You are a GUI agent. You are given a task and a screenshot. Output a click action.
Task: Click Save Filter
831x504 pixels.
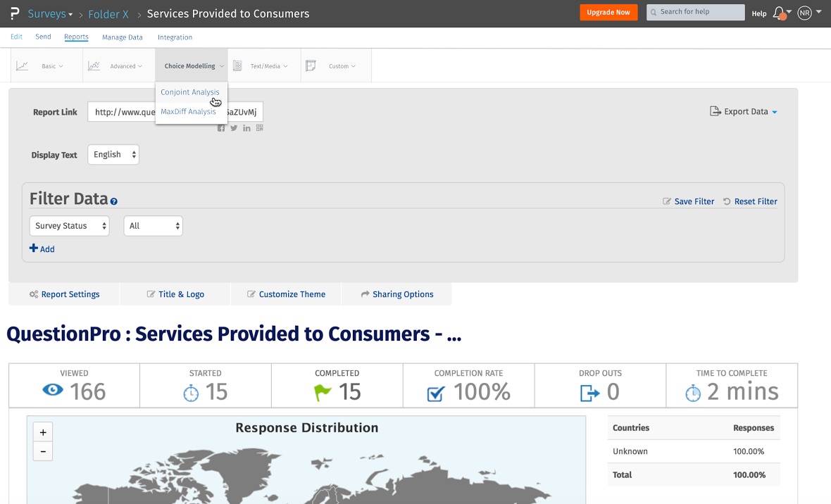pyautogui.click(x=689, y=201)
